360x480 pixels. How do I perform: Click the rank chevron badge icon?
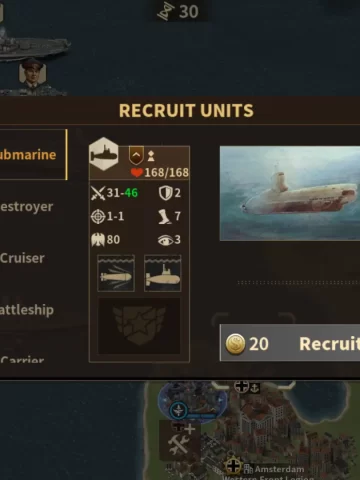[x=136, y=155]
